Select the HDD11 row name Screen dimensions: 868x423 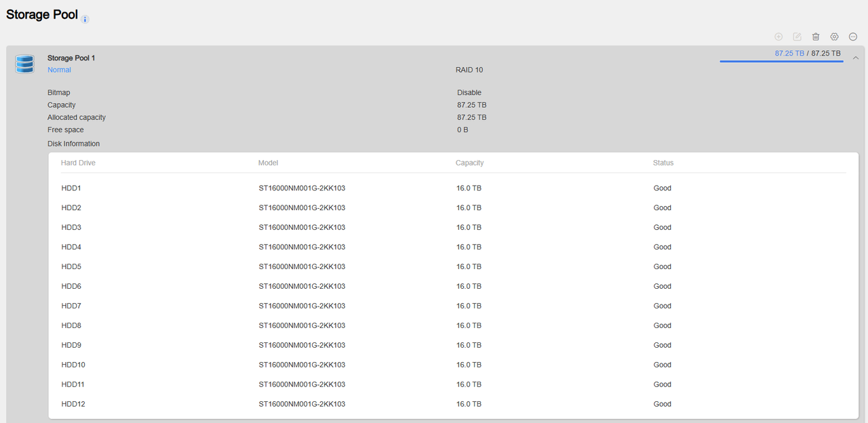tap(73, 384)
